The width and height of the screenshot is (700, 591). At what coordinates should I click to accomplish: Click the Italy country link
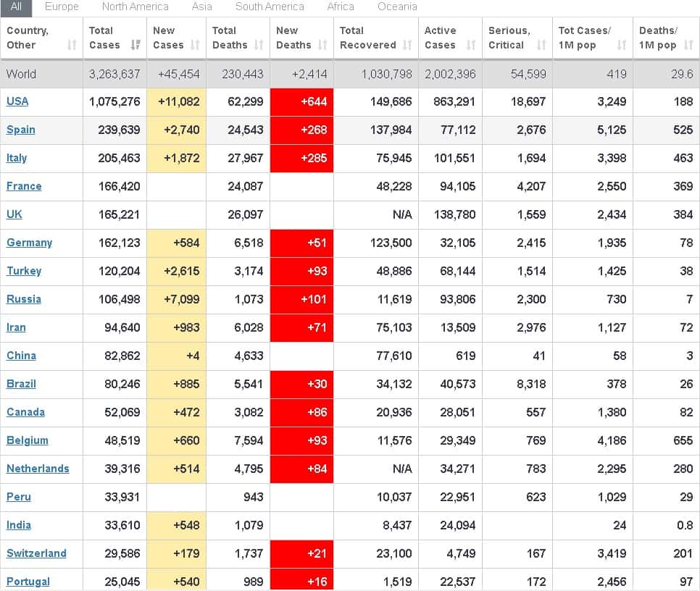coord(17,158)
